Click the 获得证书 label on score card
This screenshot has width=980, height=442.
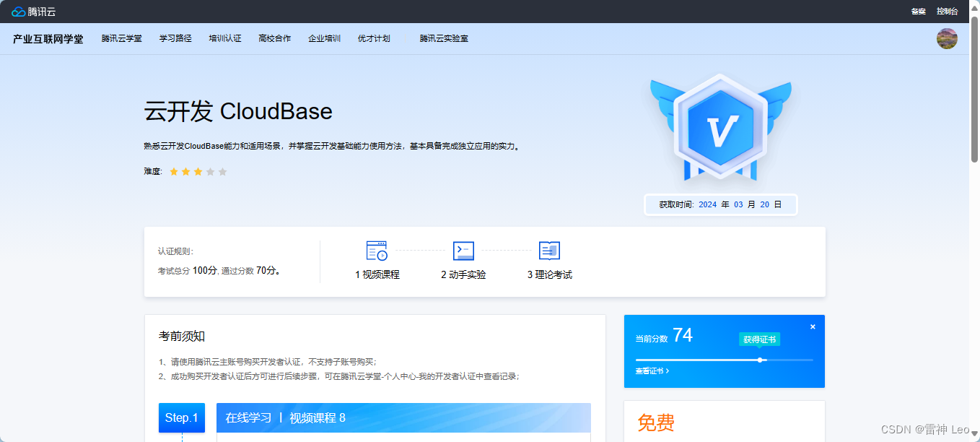[758, 338]
